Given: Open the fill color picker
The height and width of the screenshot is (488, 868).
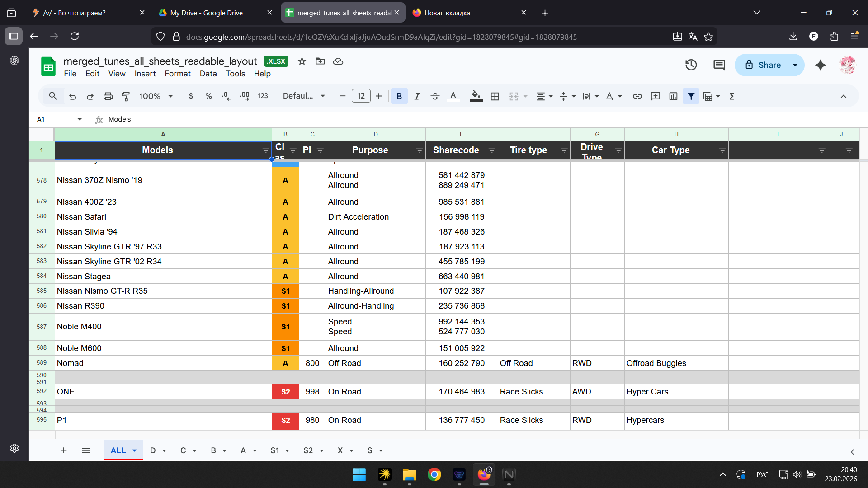Looking at the screenshot, I should (x=476, y=96).
